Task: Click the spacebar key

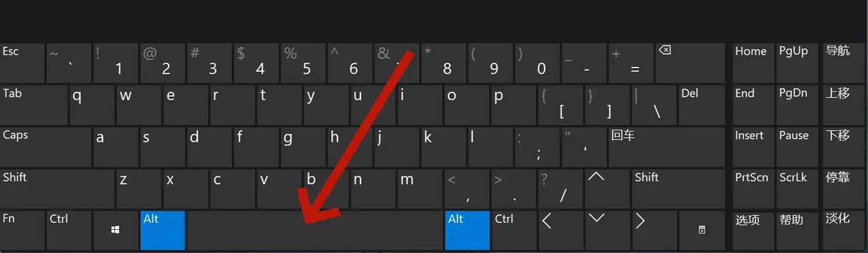Action: [x=315, y=230]
